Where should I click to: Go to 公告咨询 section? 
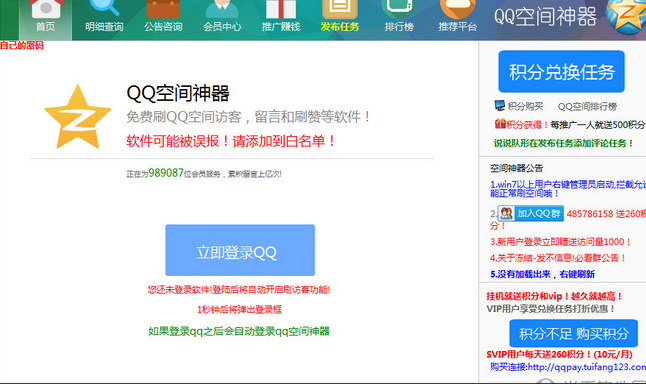pos(163,27)
